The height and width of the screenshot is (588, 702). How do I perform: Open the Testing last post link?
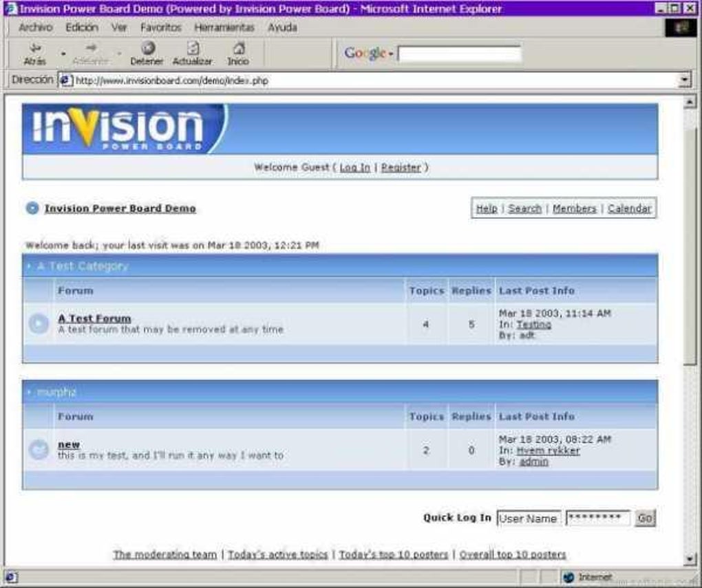point(534,325)
